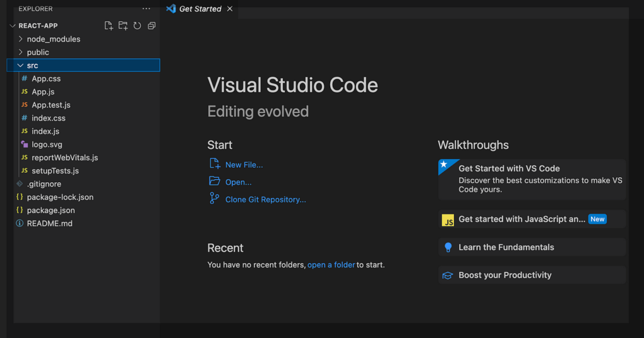Image resolution: width=644 pixels, height=338 pixels.
Task: Click the New File... link
Action: tap(244, 165)
